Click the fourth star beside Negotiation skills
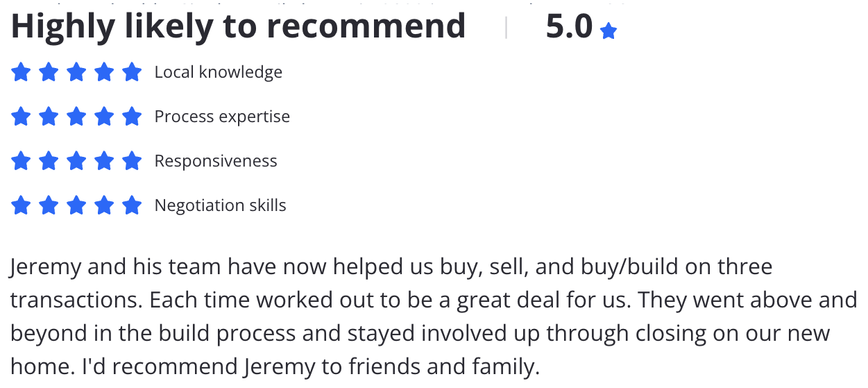The height and width of the screenshot is (388, 868). (x=104, y=205)
